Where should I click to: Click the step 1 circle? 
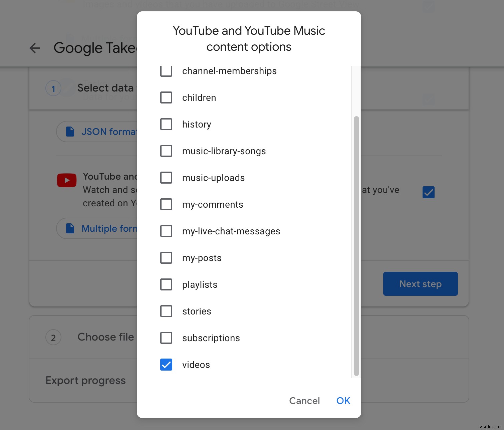coord(53,88)
